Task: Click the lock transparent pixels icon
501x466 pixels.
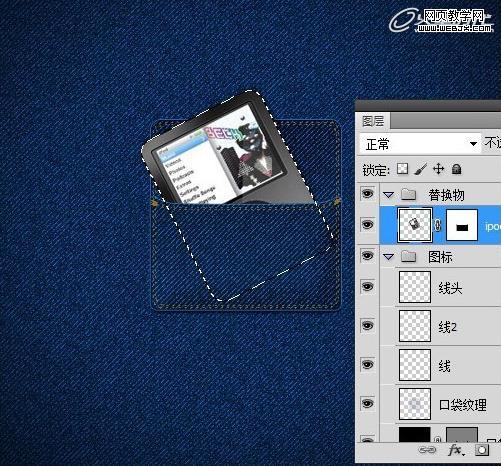Action: coord(402,169)
